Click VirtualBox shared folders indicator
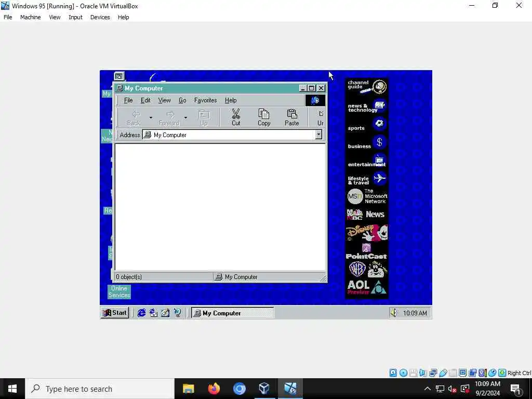532x399 pixels. point(453,373)
